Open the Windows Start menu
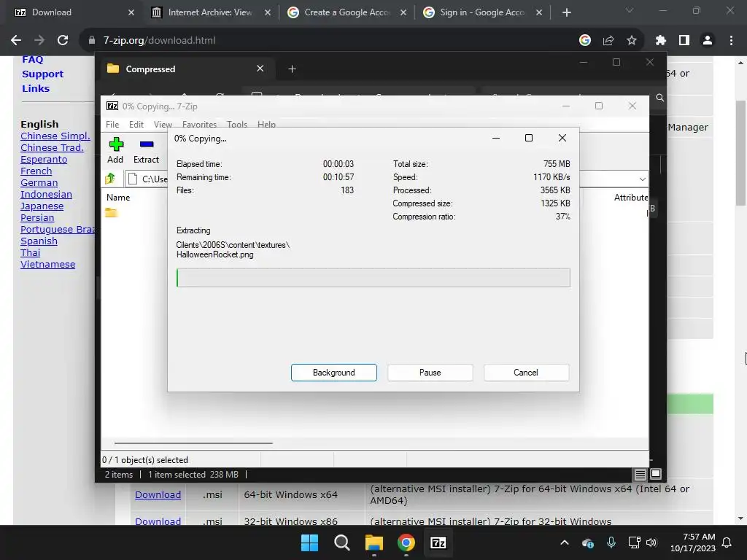 (x=309, y=542)
